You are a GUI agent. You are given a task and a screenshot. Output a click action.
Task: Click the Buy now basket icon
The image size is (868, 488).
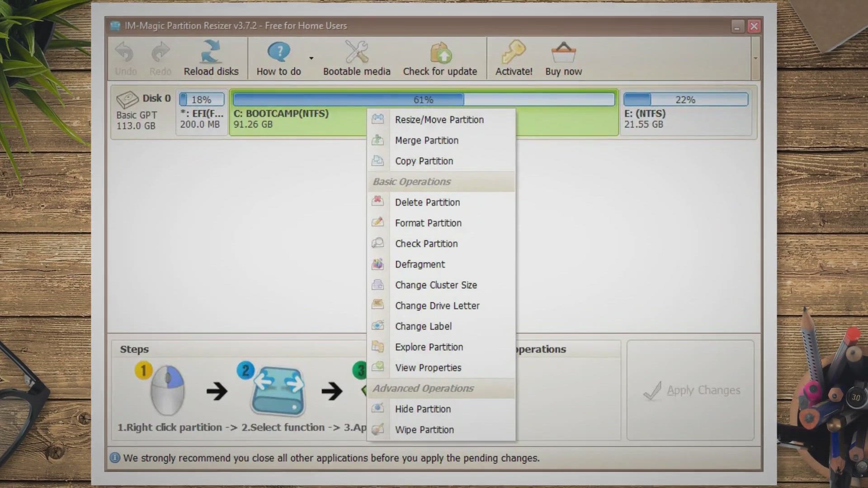click(x=563, y=52)
